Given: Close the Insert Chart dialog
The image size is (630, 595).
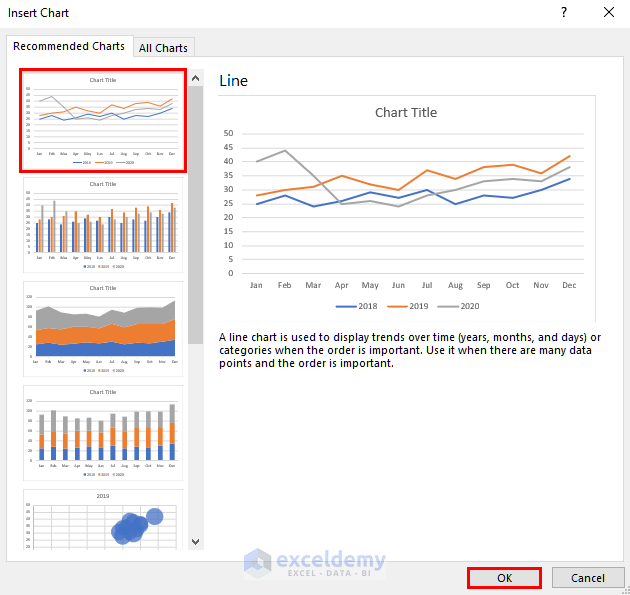Looking at the screenshot, I should [x=609, y=12].
